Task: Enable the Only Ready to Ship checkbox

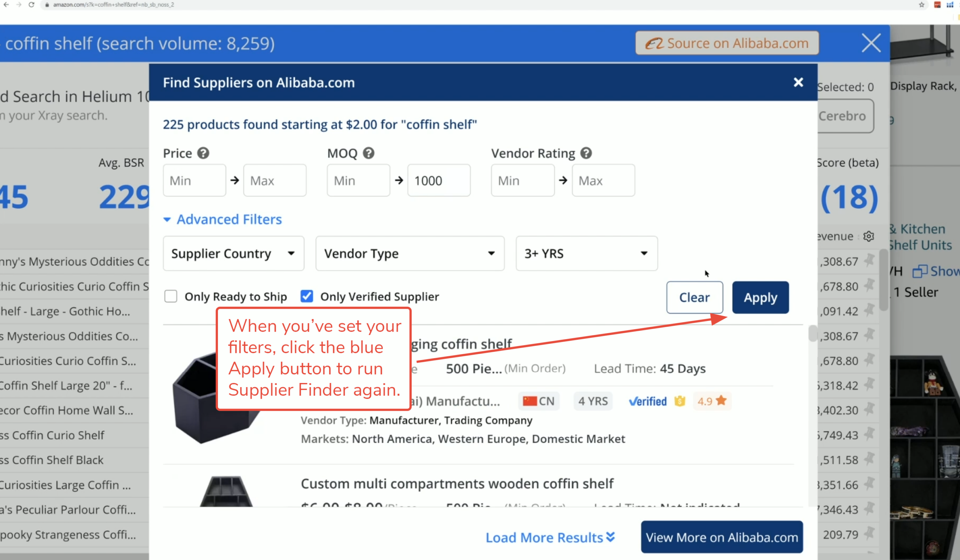Action: tap(171, 296)
